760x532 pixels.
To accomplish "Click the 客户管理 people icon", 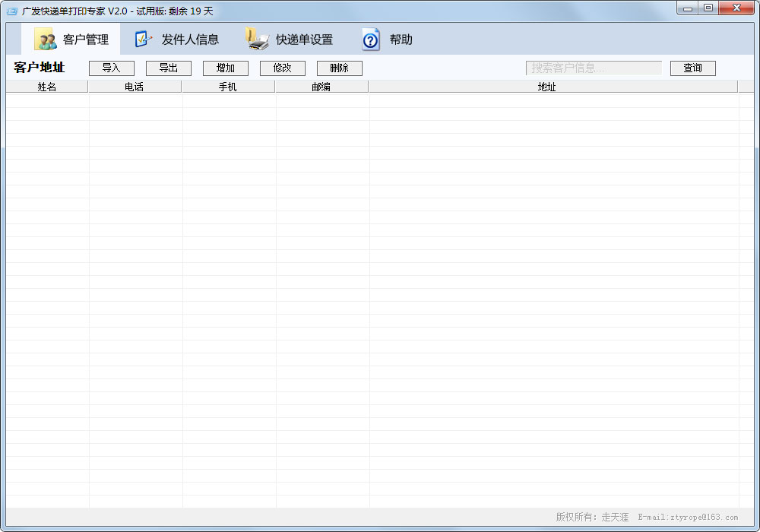I will click(45, 40).
